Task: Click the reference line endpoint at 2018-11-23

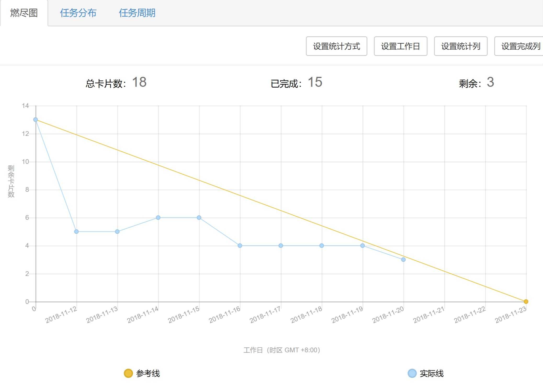Action: (526, 302)
